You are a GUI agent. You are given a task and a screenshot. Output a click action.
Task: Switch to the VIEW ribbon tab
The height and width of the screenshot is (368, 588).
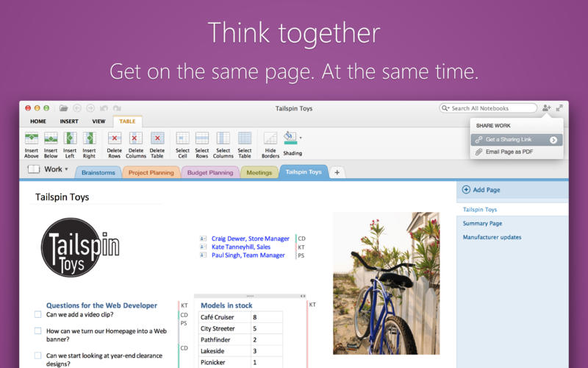coord(98,121)
